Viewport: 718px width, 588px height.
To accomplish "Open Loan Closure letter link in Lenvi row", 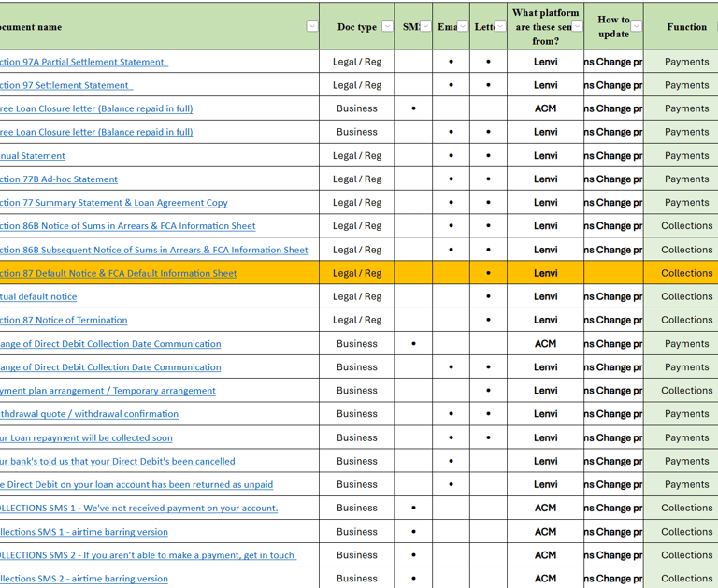I will 96,132.
